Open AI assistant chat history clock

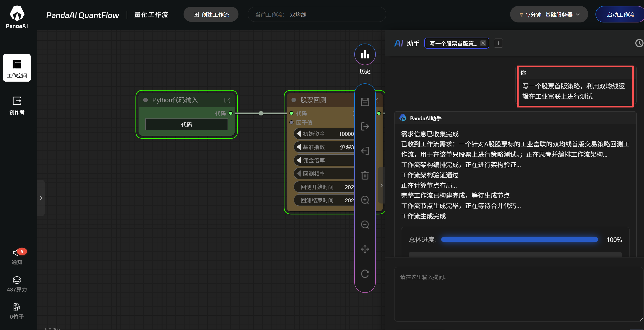click(639, 43)
